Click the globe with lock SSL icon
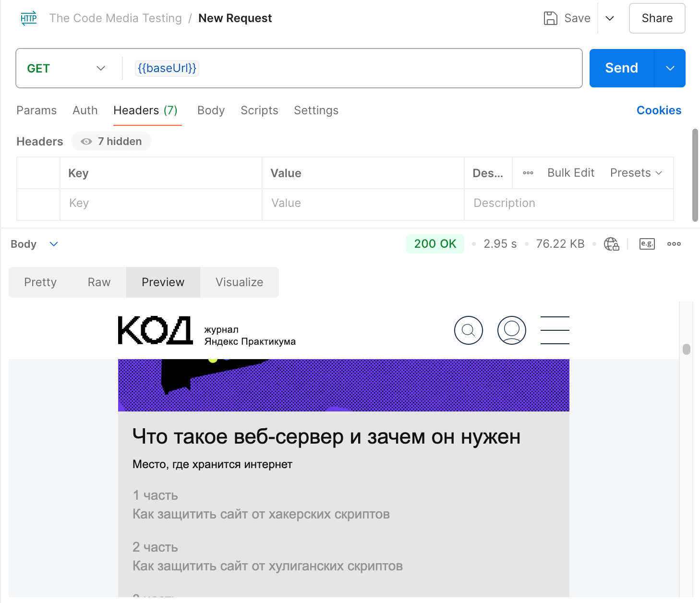700x603 pixels. click(612, 244)
